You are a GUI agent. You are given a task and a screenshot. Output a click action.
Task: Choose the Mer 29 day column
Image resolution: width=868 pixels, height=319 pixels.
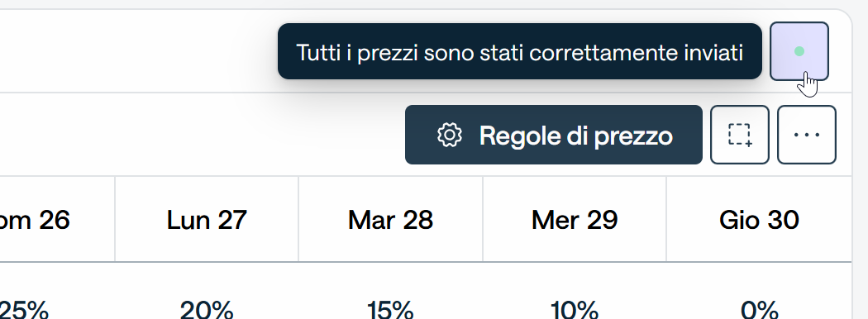tap(575, 220)
